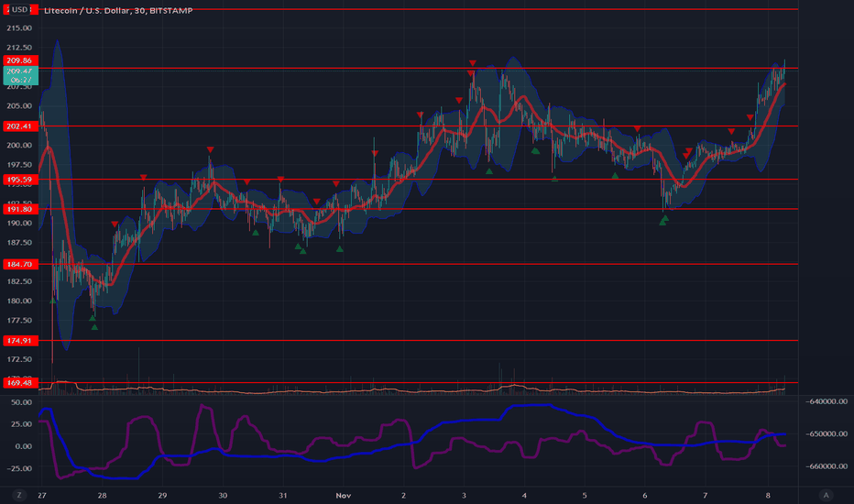Click the 31 date label on time axis
Screen dimensions: 854x504
point(282,496)
